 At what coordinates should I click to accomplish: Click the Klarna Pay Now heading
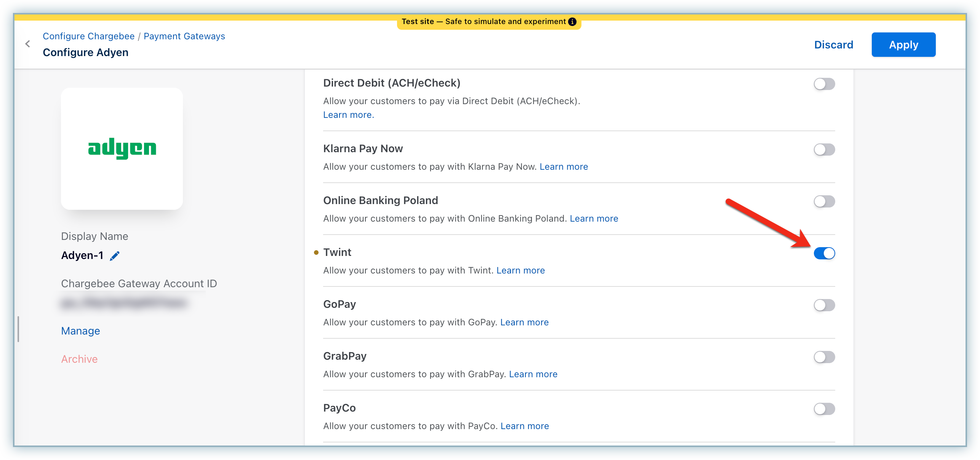click(x=363, y=148)
